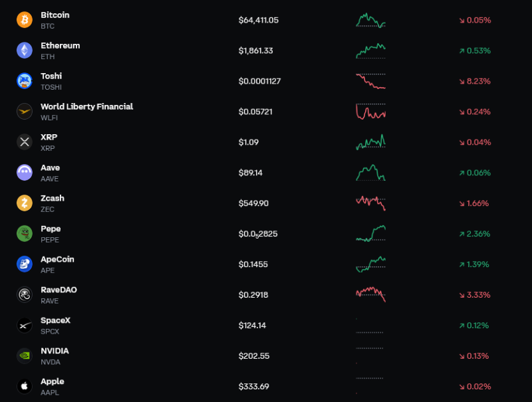This screenshot has height=402, width=532.
Task: Select the ApeCoin price $0.1455
Action: point(253,264)
